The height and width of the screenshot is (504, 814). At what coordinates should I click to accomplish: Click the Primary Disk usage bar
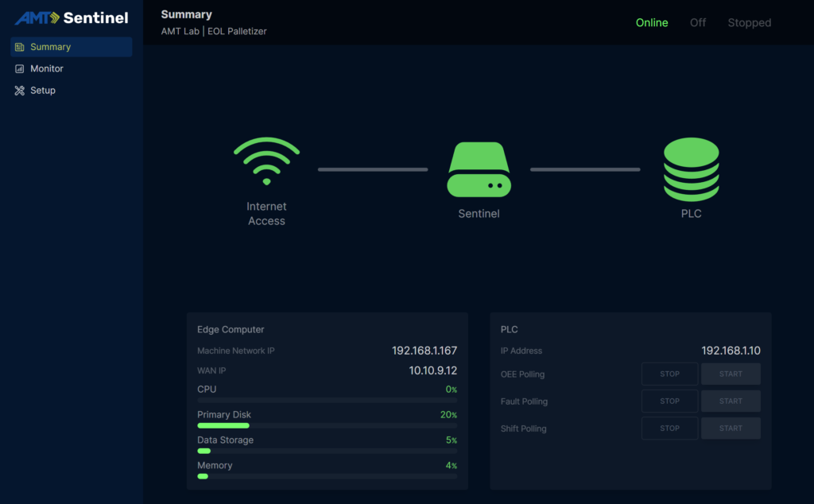pos(327,425)
